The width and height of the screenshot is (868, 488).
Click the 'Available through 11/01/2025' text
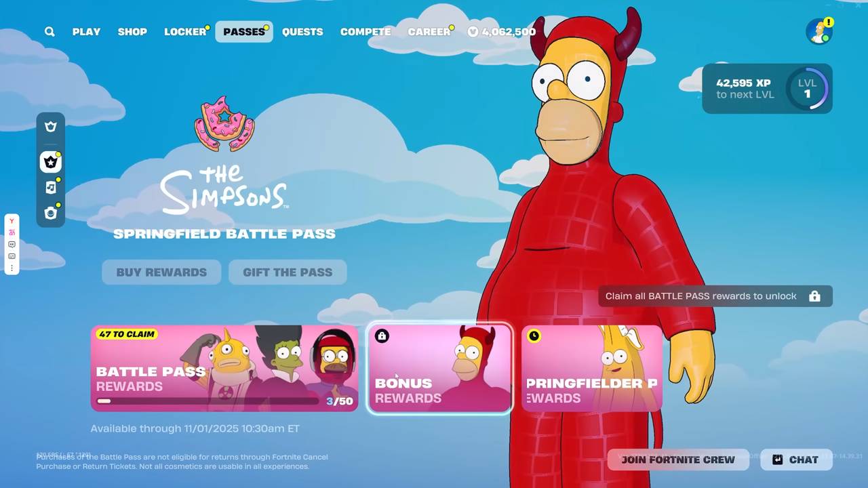(x=195, y=428)
